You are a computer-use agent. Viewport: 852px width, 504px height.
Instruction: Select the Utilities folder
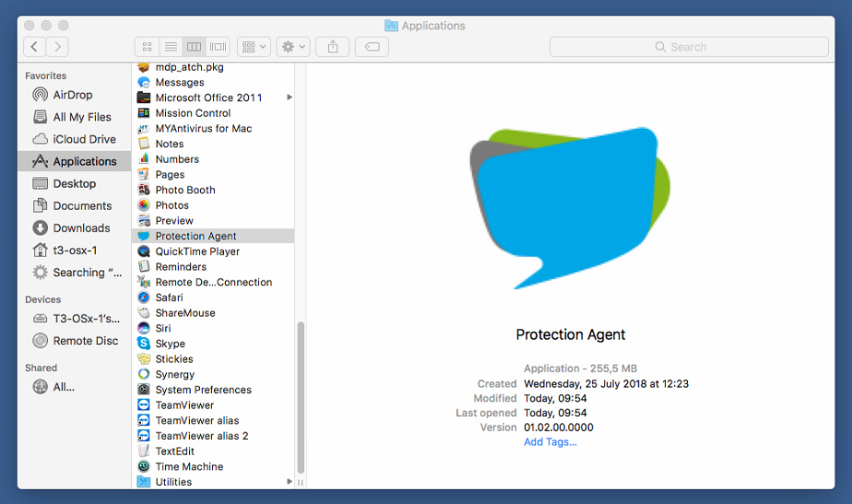(213, 482)
